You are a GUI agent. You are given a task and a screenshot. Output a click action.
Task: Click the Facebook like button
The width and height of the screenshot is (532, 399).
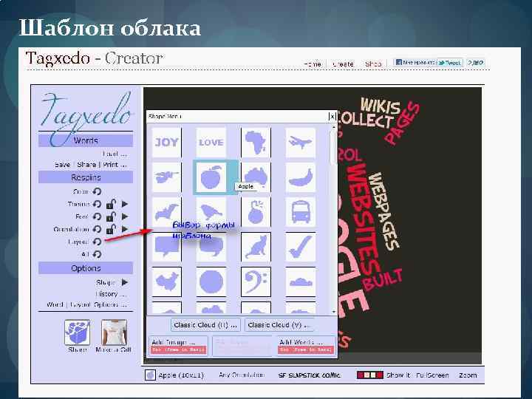(415, 62)
